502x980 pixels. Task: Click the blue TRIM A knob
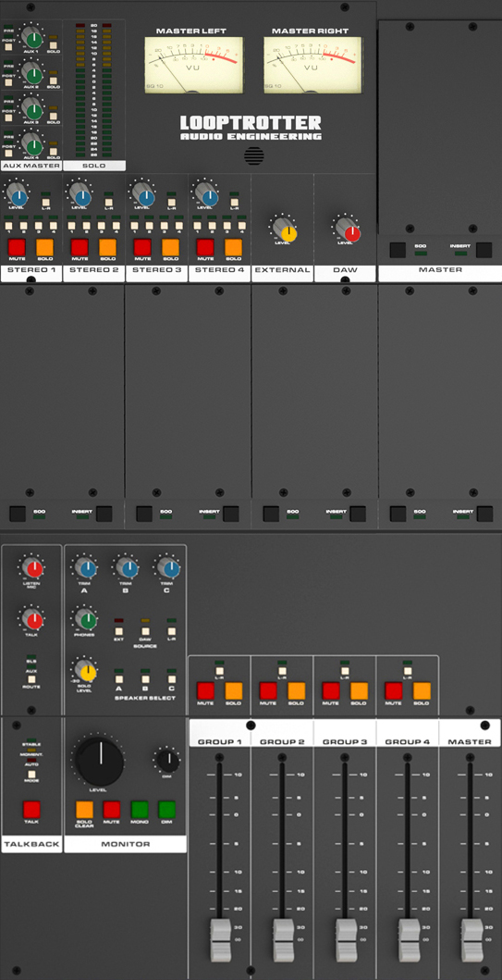tap(86, 567)
